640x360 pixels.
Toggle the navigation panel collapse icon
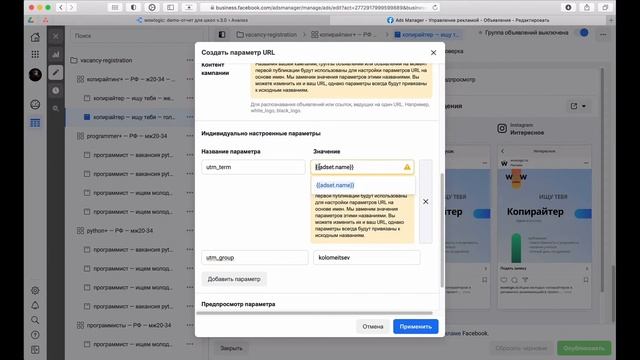[222, 35]
